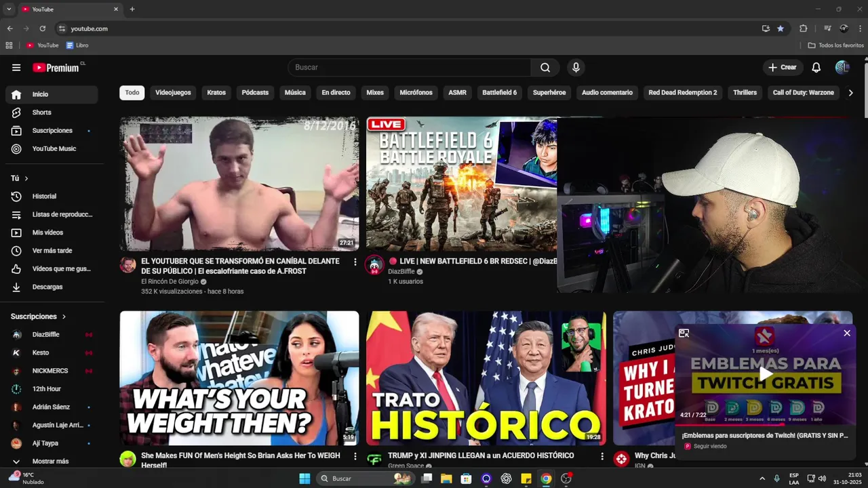Viewport: 868px width, 488px height.
Task: Open Kesto subscription channel
Action: [52, 352]
